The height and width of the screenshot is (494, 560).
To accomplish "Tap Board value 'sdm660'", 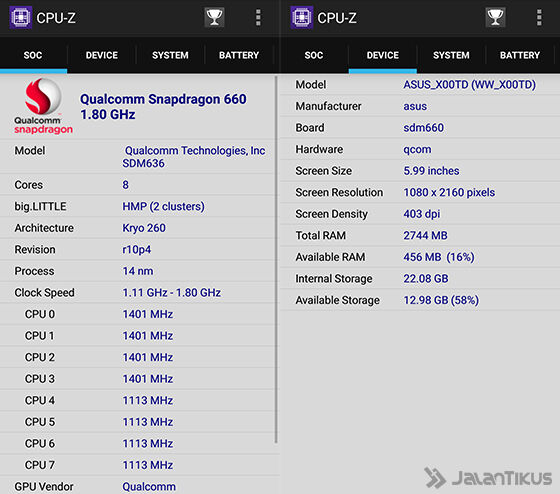I will (x=424, y=128).
